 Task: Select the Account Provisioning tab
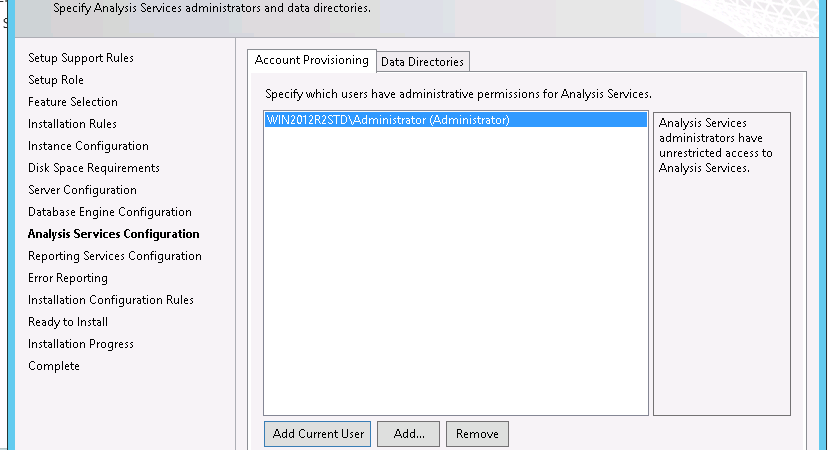pos(312,60)
